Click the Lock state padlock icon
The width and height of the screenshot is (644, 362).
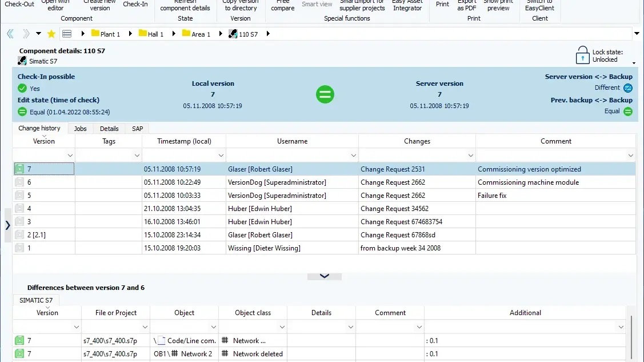(582, 55)
